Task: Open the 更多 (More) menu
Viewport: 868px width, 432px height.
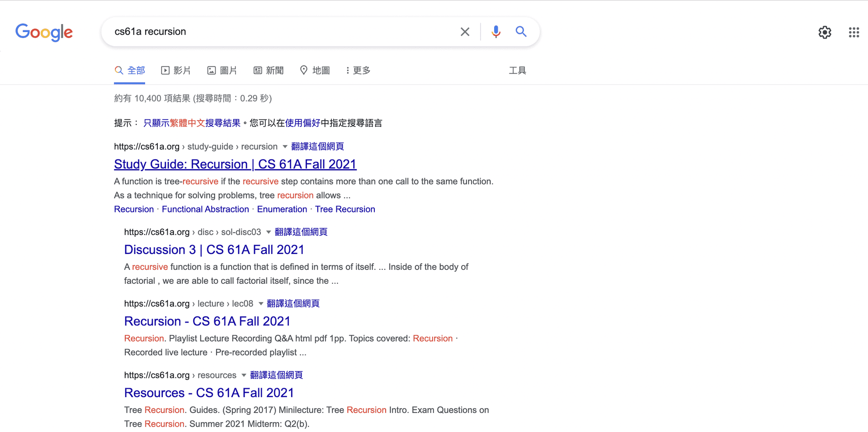Action: 359,70
